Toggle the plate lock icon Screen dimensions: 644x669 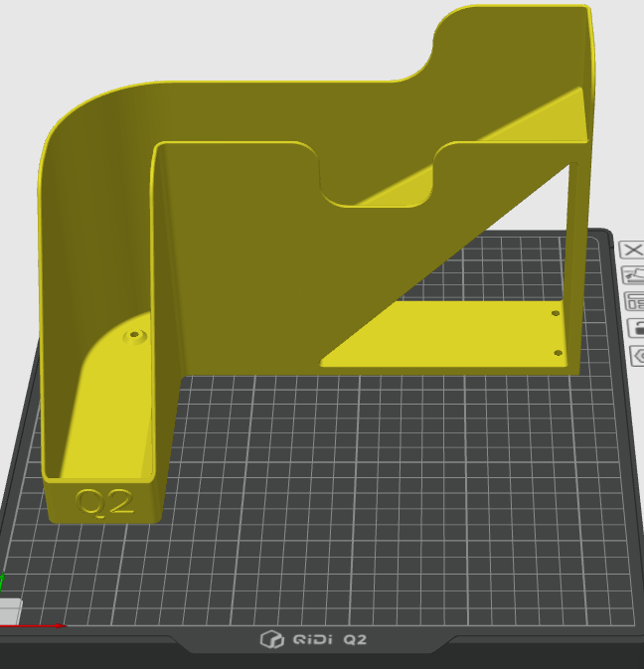636,328
